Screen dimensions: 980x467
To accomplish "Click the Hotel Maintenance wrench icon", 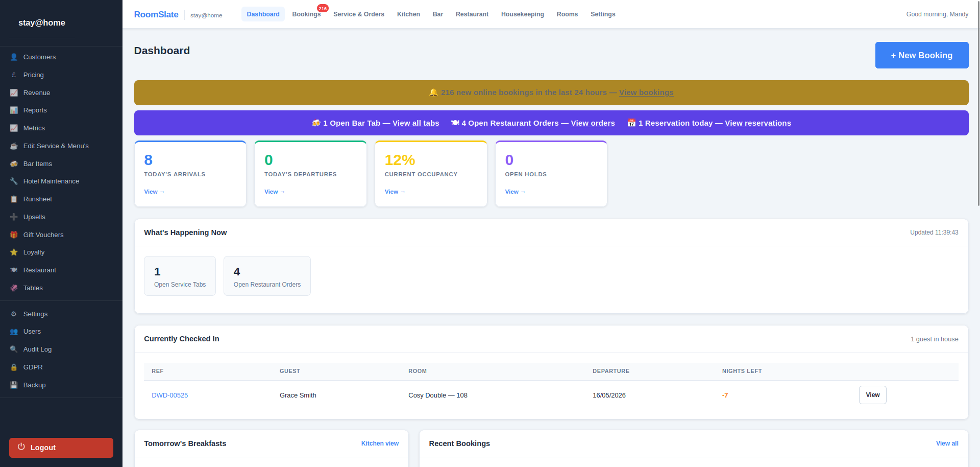I will [14, 181].
